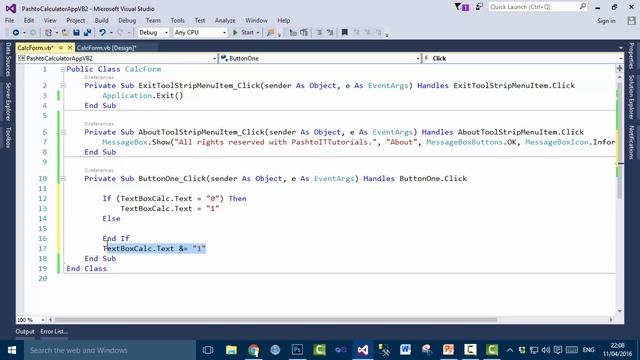This screenshot has width=640, height=360.
Task: Open the Task View taskbar icon
Action: 208,350
